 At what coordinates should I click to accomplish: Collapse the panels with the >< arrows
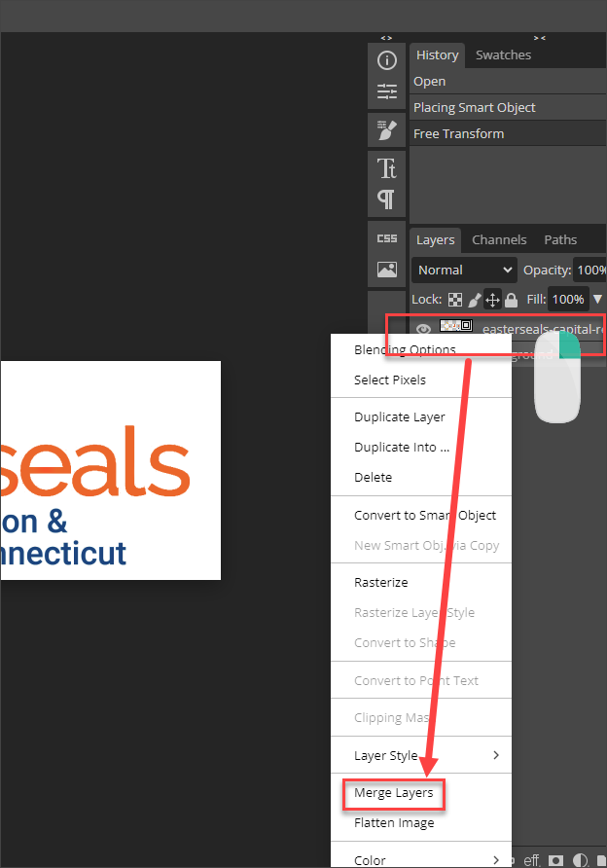coord(540,38)
